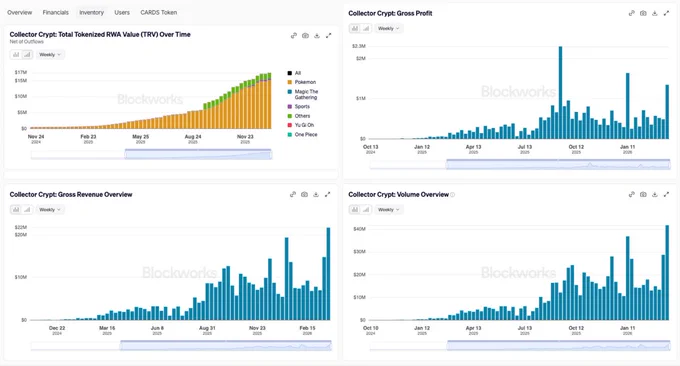Screen dimensions: 680x366
Task: Download Gross Revenue Overview chart data
Action: 316,195
